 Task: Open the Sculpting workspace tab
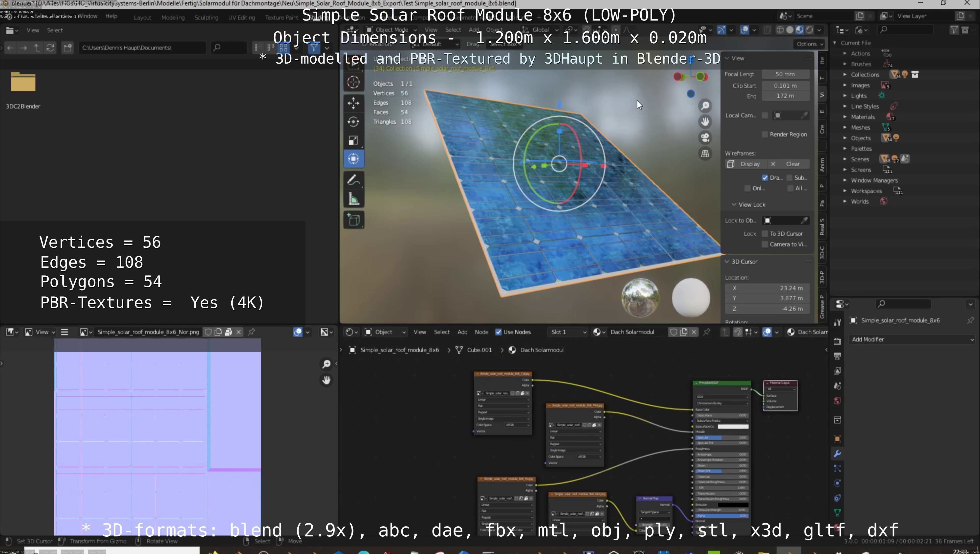206,18
